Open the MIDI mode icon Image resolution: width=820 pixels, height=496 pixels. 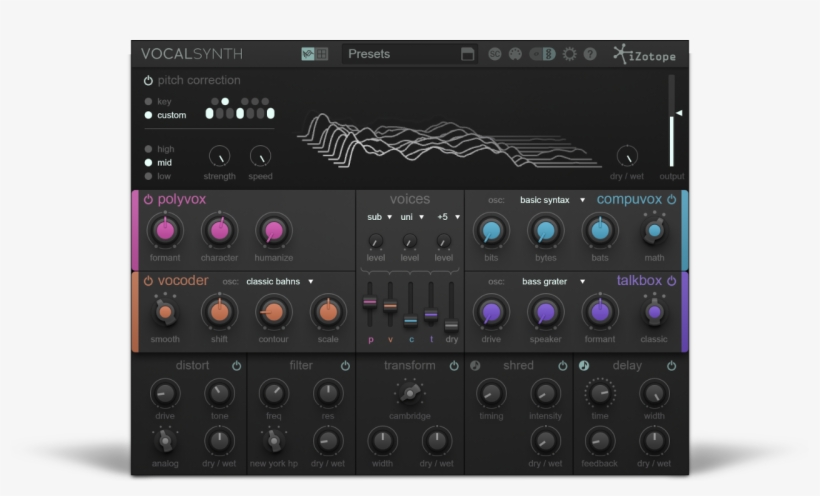point(515,54)
